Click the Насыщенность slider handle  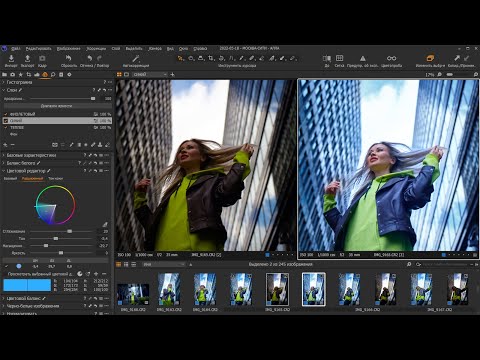[x=46, y=246]
